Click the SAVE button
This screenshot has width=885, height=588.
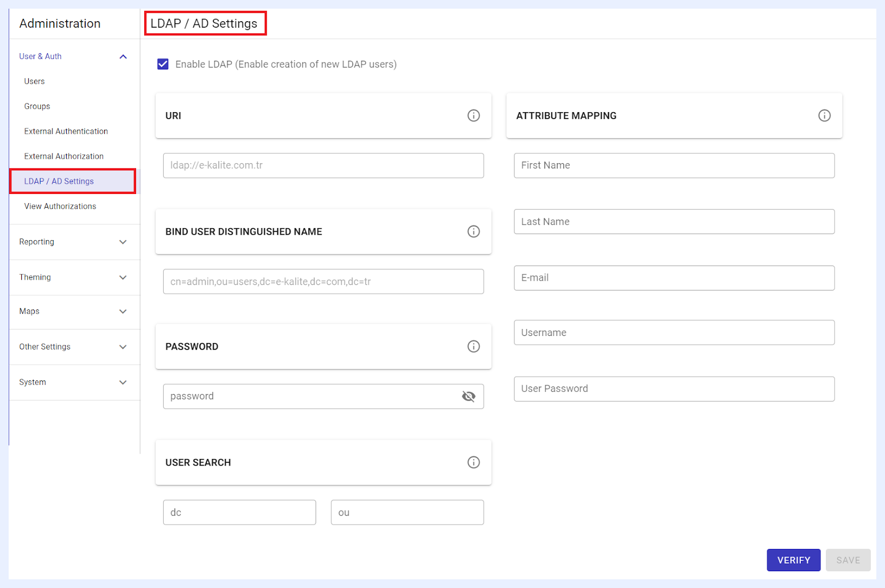click(x=848, y=560)
